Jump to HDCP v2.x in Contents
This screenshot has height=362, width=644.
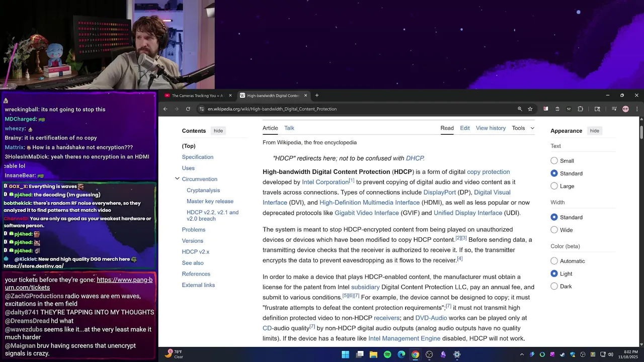click(x=196, y=252)
